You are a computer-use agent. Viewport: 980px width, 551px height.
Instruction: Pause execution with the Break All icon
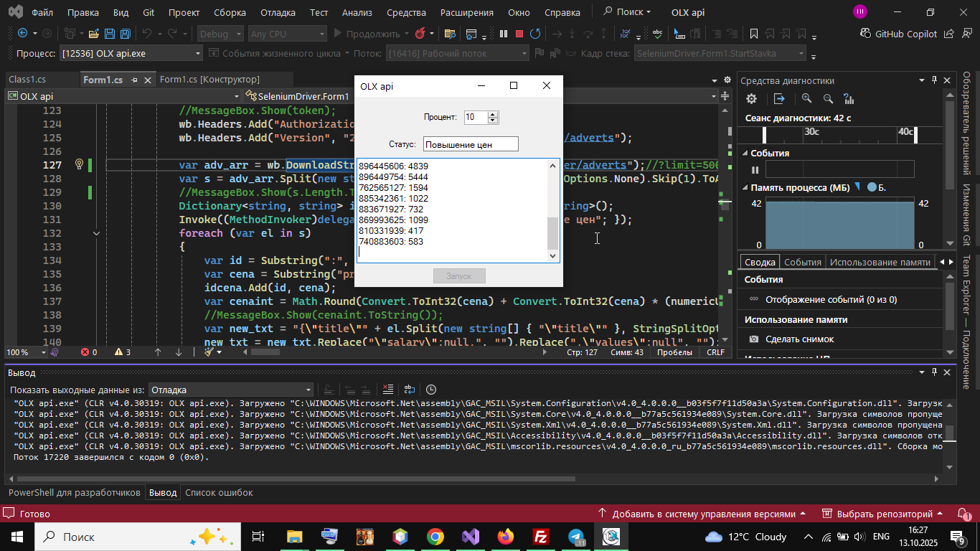click(503, 34)
